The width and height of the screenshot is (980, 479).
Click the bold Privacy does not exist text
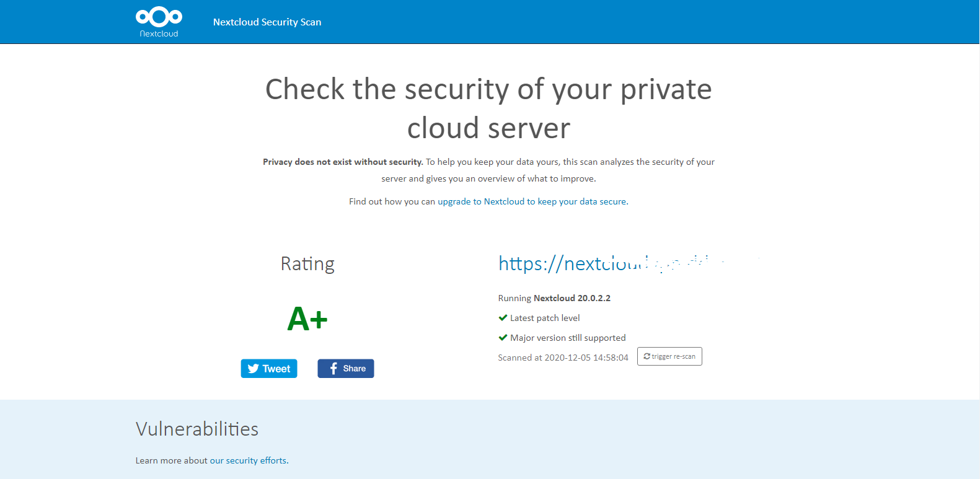(343, 162)
